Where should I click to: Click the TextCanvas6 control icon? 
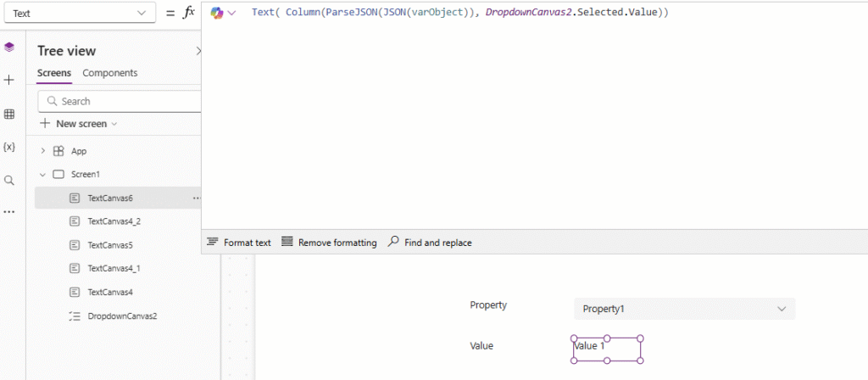tap(75, 198)
